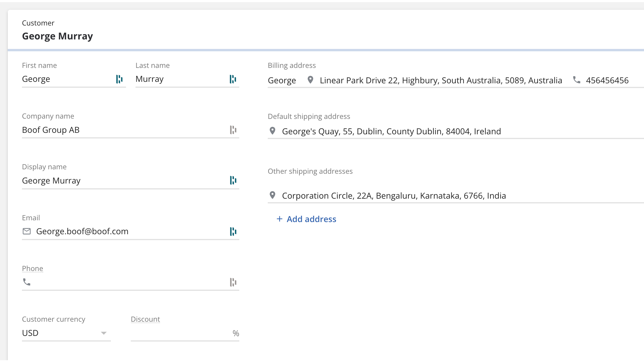
Task: Click the sync icon in the Email field
Action: pyautogui.click(x=234, y=232)
